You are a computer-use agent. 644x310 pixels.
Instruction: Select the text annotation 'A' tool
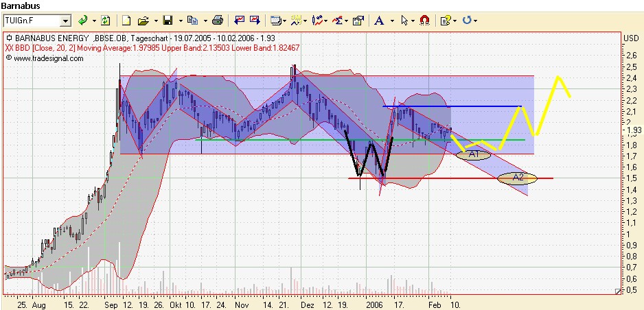coord(378,21)
